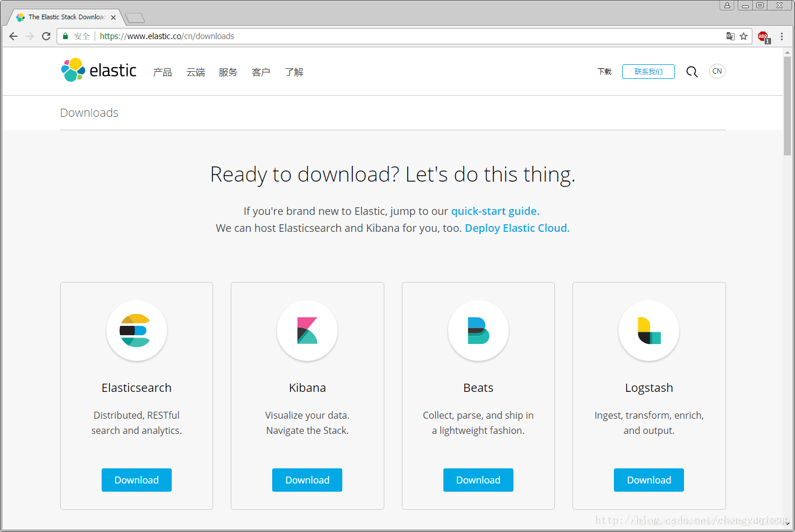Click the Beats card title
Viewport: 795px width, 532px height.
[478, 388]
